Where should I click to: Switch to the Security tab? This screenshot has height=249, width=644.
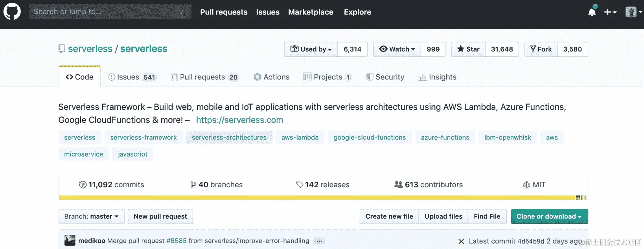point(385,77)
